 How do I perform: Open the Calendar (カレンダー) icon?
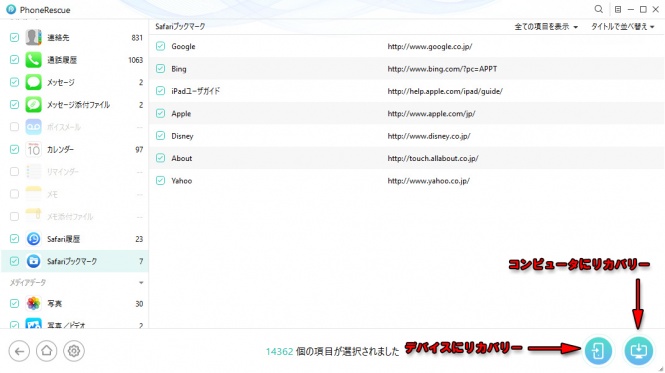click(34, 149)
